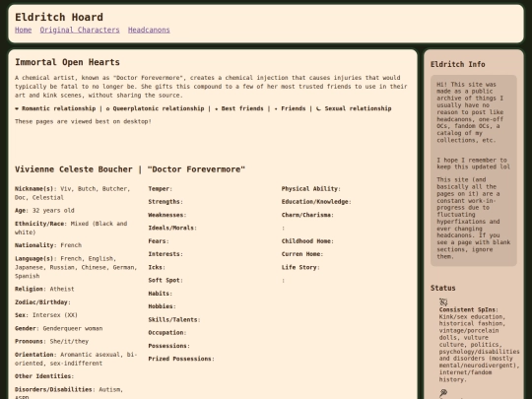Viewport: 532px width, 399px height.
Task: Click the "I hope I remember to keep this updated" note
Action: click(474, 164)
